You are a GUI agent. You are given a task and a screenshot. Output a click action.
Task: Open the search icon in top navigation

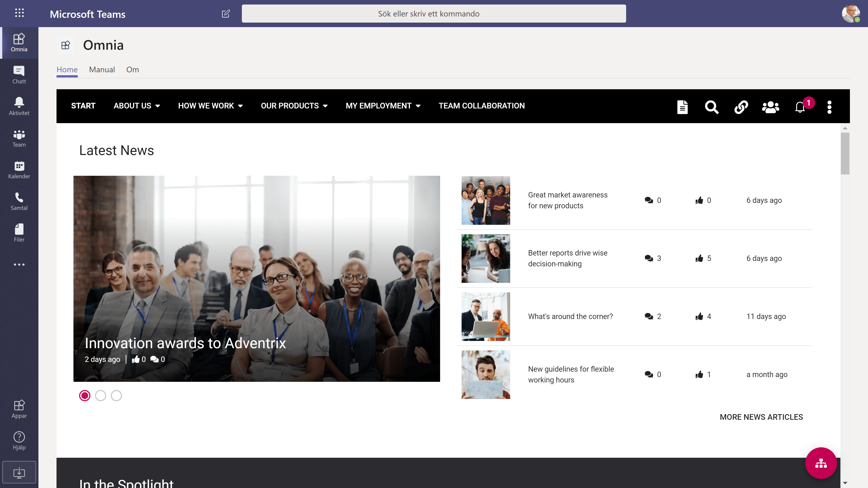tap(712, 107)
